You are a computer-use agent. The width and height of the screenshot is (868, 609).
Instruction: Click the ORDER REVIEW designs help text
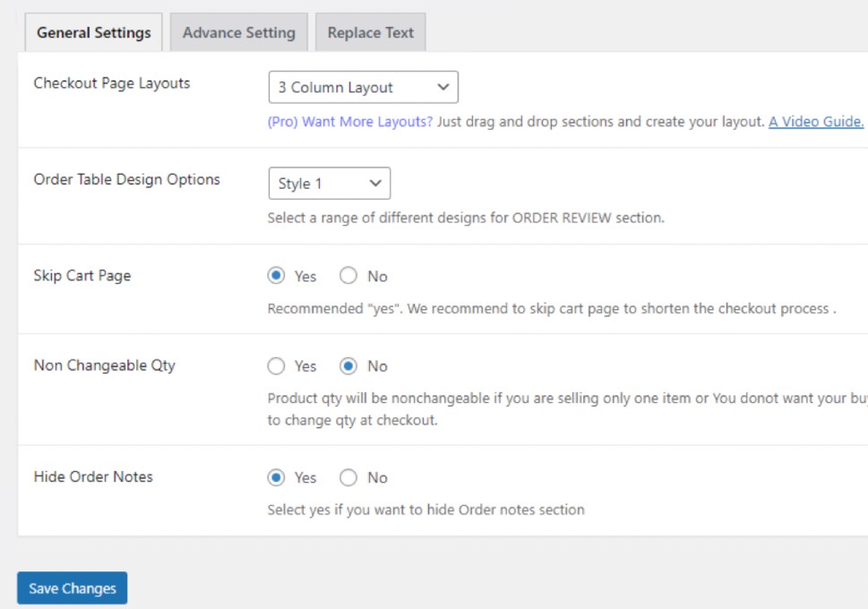point(466,218)
